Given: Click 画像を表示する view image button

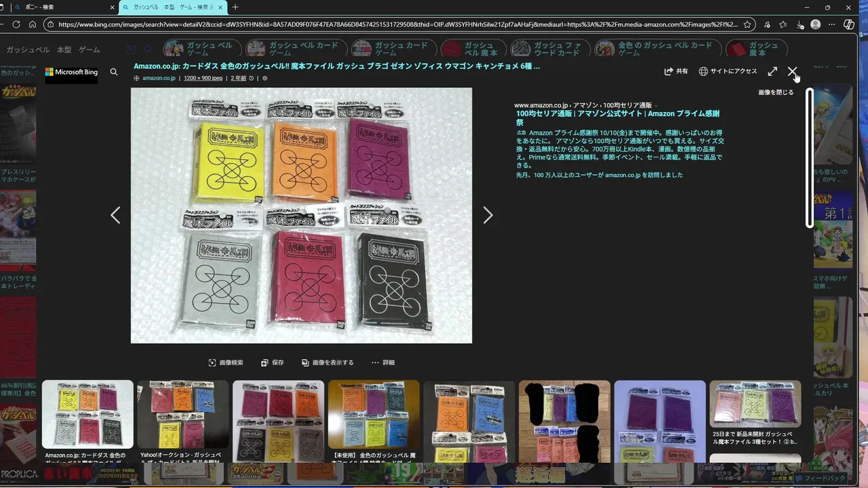Looking at the screenshot, I should coord(328,363).
